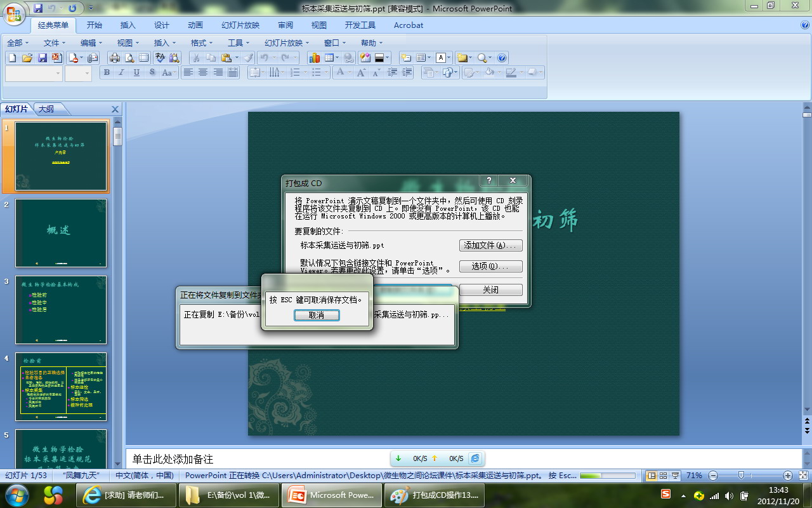Click the Office round button
This screenshot has height=508, width=812.
click(x=13, y=13)
